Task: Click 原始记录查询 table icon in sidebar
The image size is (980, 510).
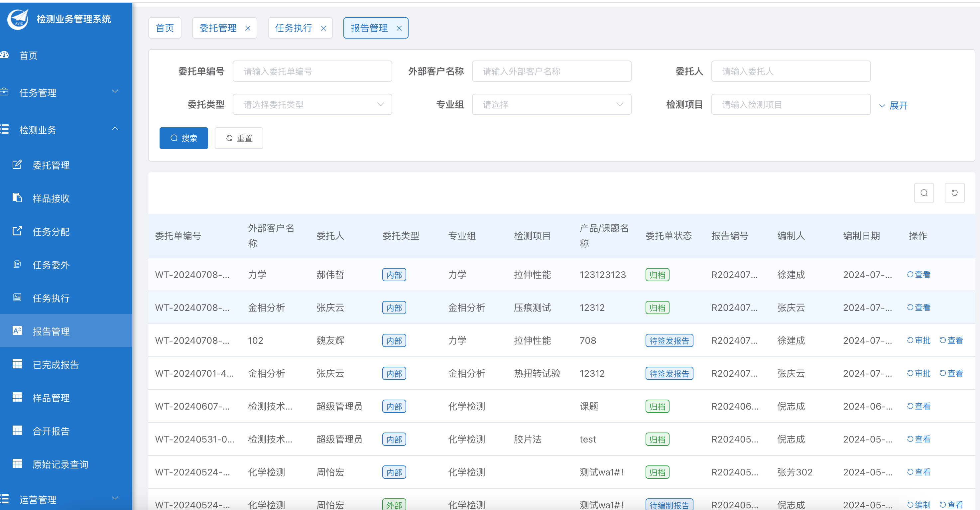Action: (17, 463)
